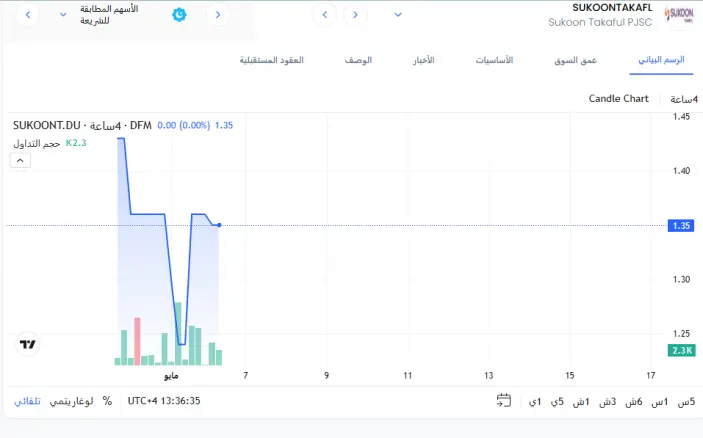This screenshot has width=703, height=438.
Task: Click the مايو date axis label
Action: tap(171, 376)
